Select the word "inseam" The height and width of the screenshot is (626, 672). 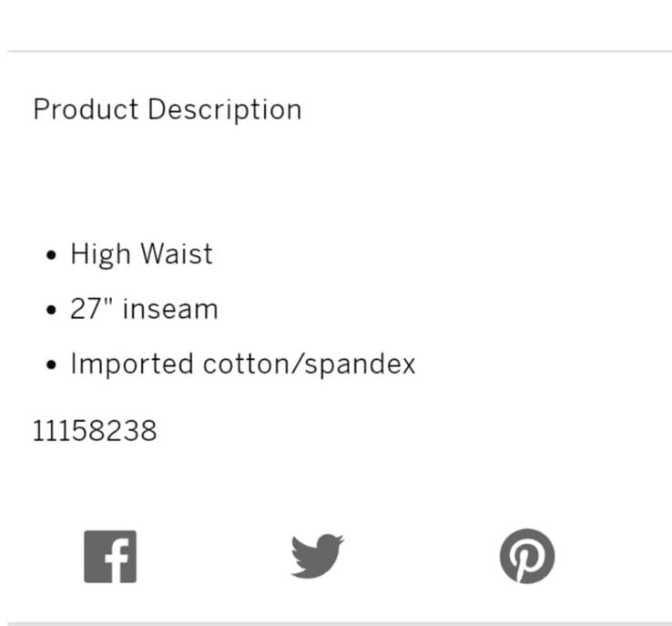170,309
